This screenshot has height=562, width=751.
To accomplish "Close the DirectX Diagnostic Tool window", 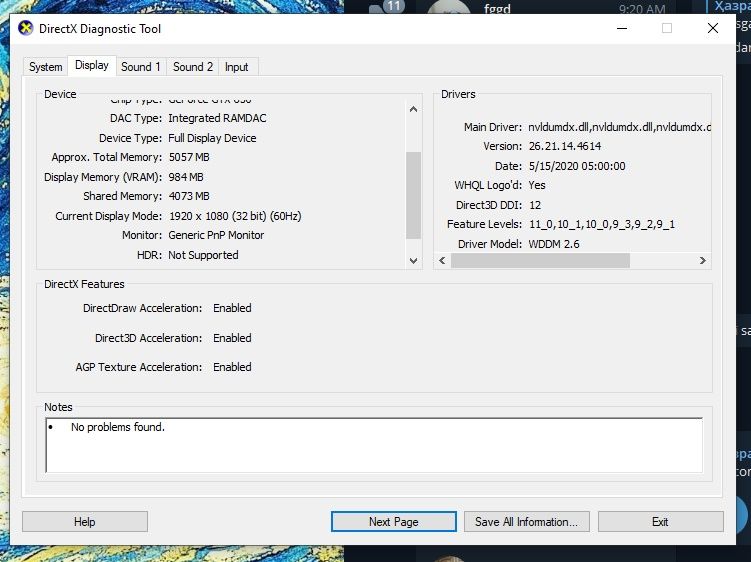I will pos(713,28).
